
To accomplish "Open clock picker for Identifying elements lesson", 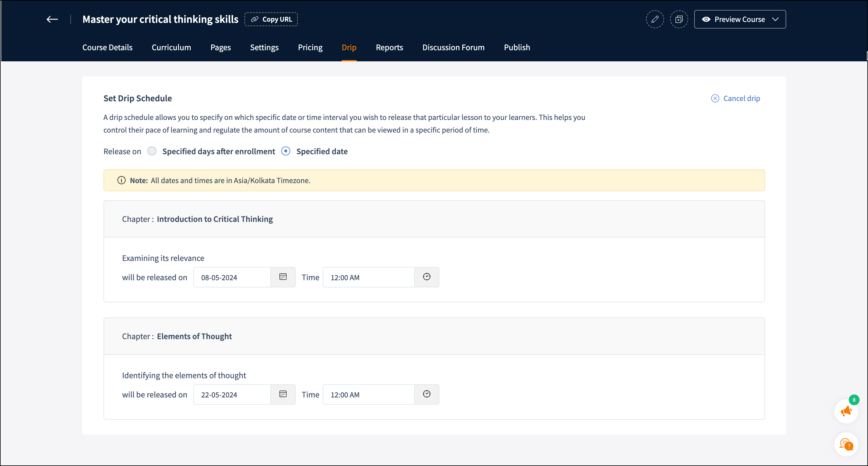I will 426,394.
